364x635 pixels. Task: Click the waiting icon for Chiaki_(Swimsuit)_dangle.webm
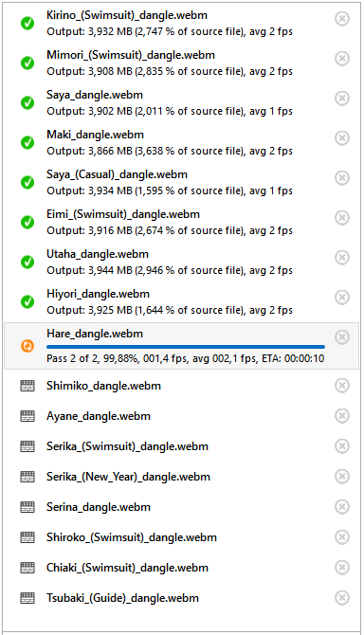[x=27, y=568]
